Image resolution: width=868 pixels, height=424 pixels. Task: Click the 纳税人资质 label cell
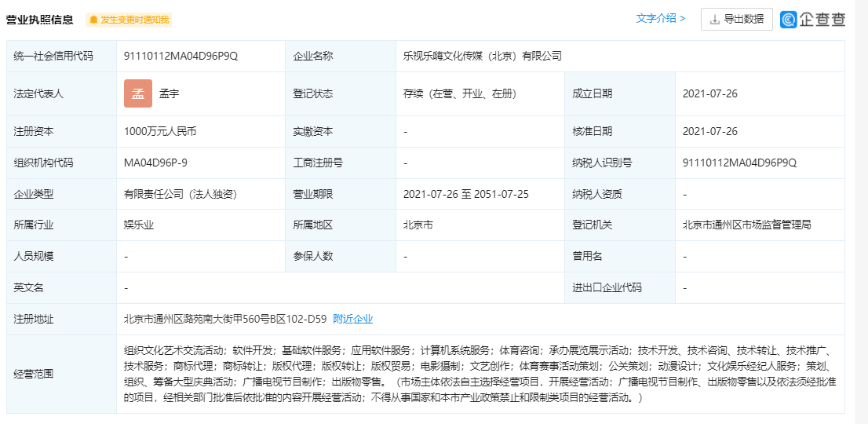click(619, 194)
